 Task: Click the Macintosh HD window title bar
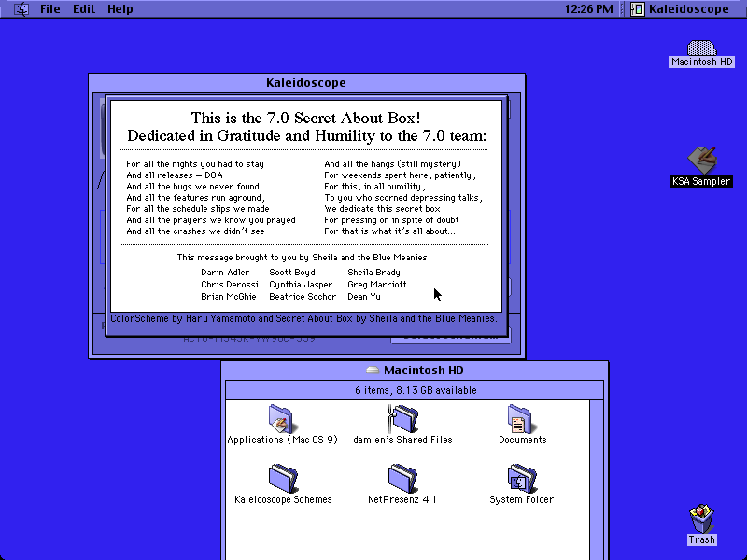pos(415,370)
